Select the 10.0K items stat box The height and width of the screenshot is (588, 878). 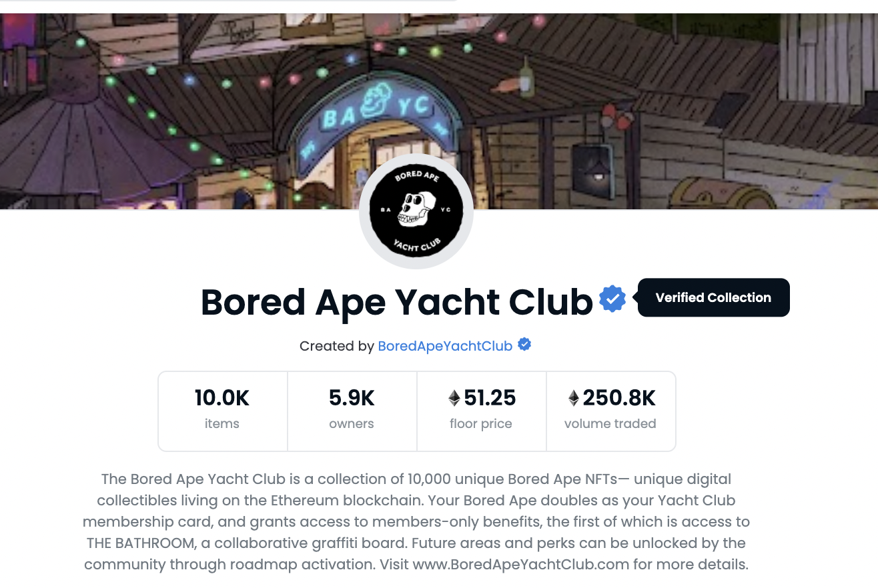point(222,411)
